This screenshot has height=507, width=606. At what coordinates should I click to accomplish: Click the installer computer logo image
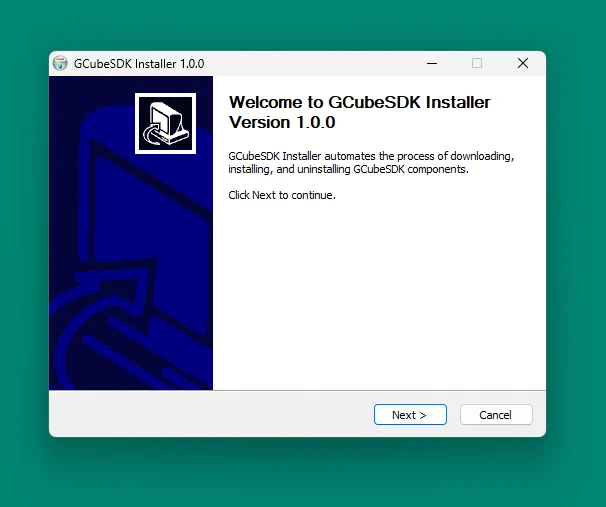[x=165, y=123]
